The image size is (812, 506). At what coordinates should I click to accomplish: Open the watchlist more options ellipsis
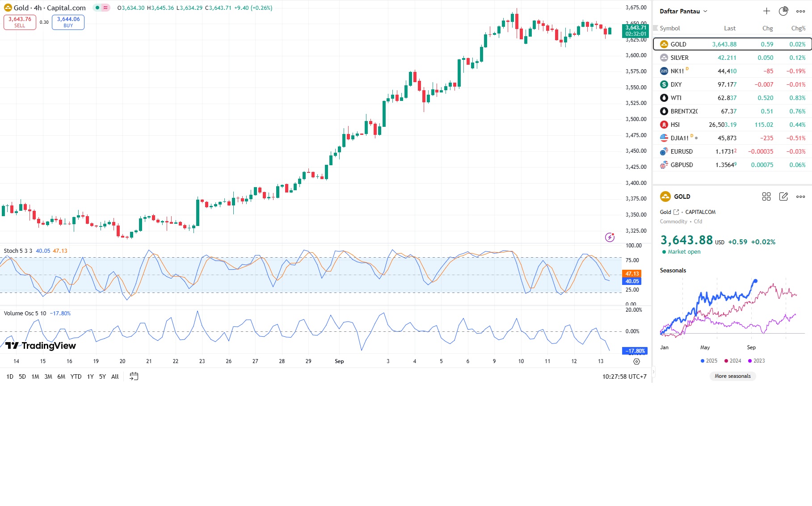[800, 11]
